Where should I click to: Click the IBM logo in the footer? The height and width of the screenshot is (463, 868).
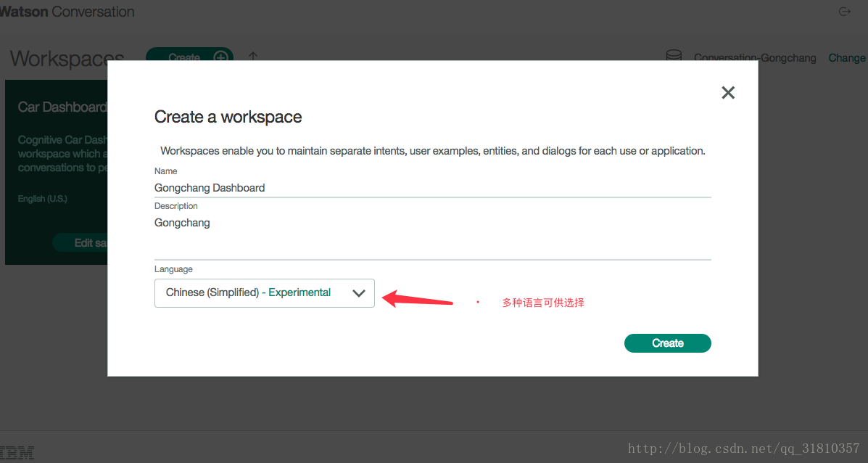click(x=17, y=453)
